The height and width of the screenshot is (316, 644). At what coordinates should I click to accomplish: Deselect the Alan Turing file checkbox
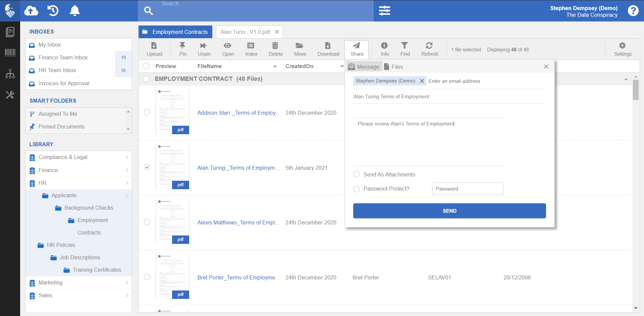click(x=147, y=167)
